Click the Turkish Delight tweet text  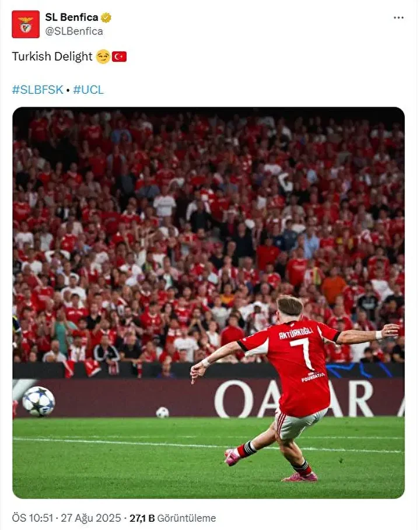point(52,57)
